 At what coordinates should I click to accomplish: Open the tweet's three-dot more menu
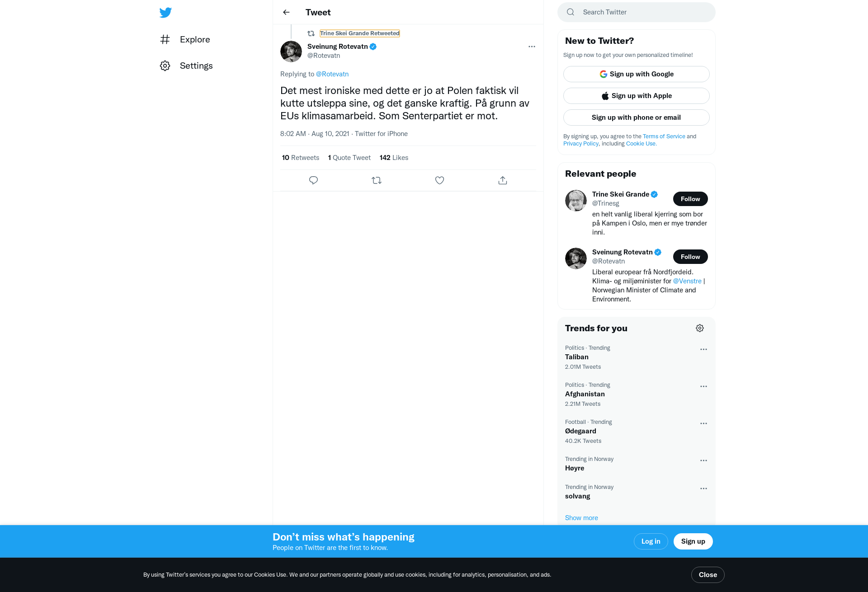532,47
